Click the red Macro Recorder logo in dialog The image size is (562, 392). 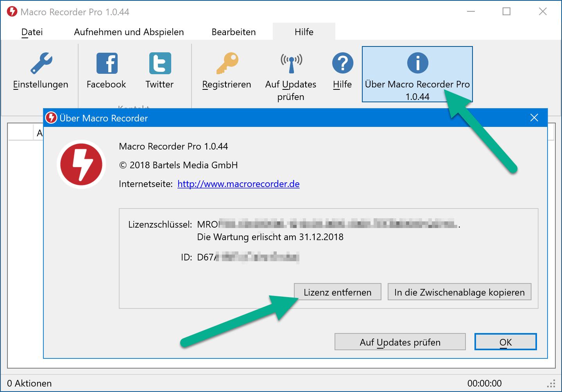click(x=81, y=164)
